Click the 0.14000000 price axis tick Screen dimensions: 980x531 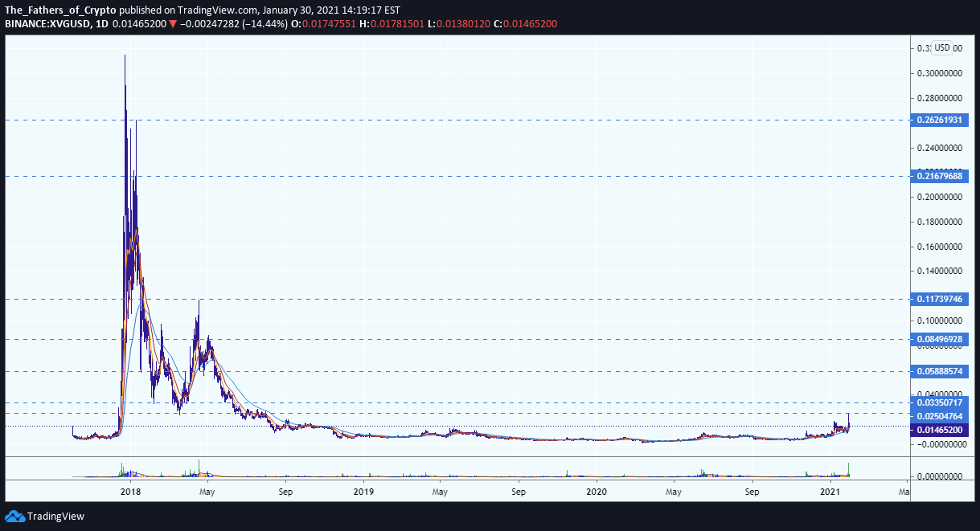pyautogui.click(x=940, y=272)
